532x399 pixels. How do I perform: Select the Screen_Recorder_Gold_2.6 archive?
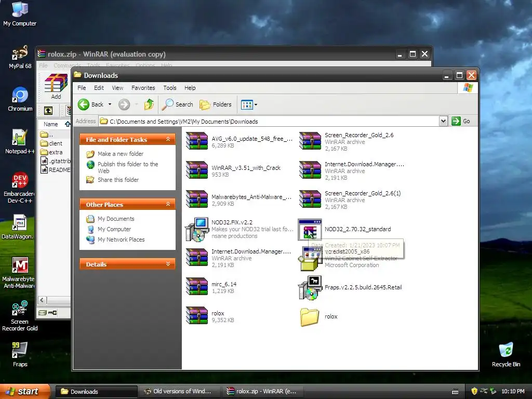pyautogui.click(x=346, y=141)
